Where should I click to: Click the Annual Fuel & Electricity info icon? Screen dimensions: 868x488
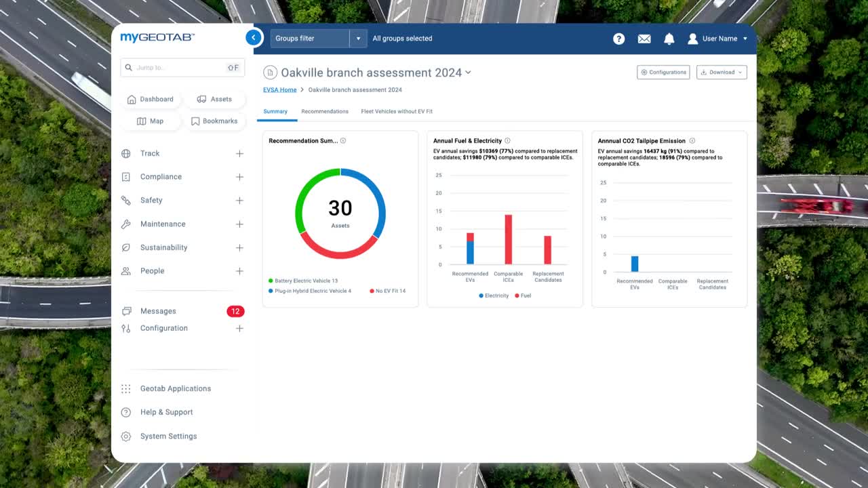click(x=507, y=141)
